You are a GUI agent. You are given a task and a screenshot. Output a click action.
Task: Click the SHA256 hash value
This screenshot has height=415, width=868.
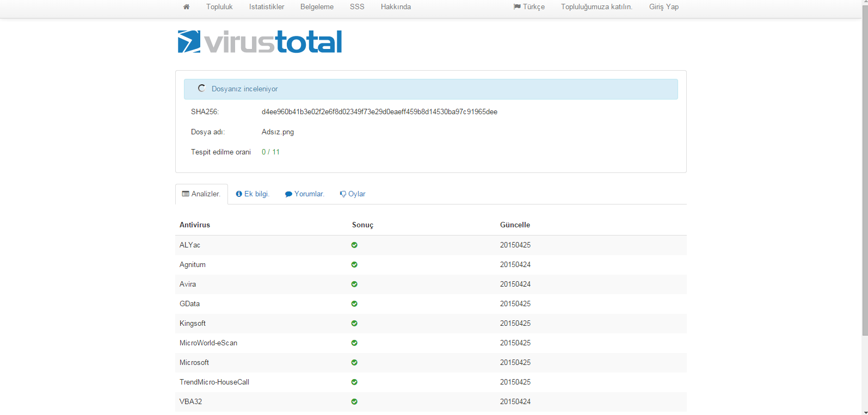tap(379, 112)
